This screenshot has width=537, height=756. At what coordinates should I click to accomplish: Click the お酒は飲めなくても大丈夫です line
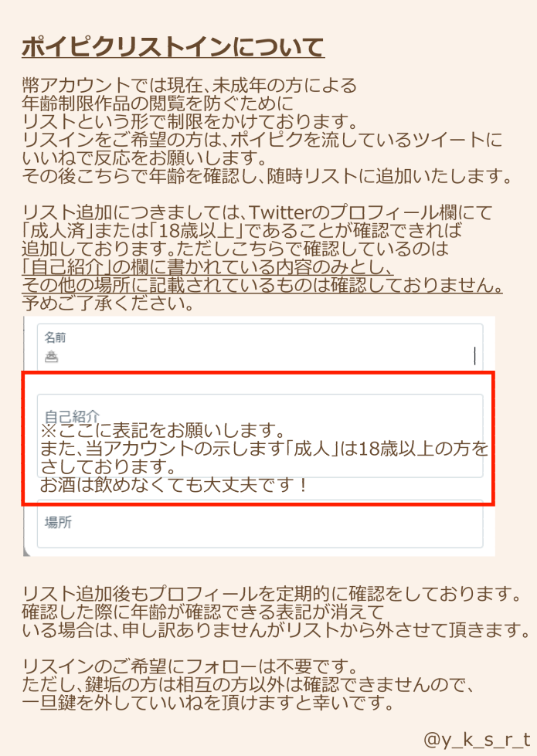point(174,484)
